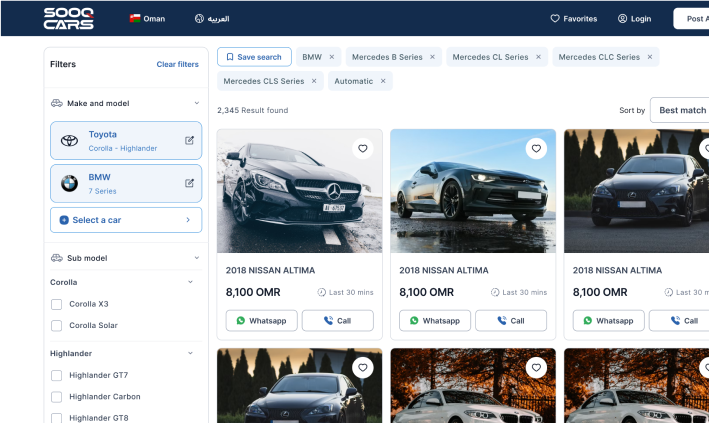Viewport: 709px width, 423px height.
Task: Click the Sooq Cars logo
Action: 69,18
